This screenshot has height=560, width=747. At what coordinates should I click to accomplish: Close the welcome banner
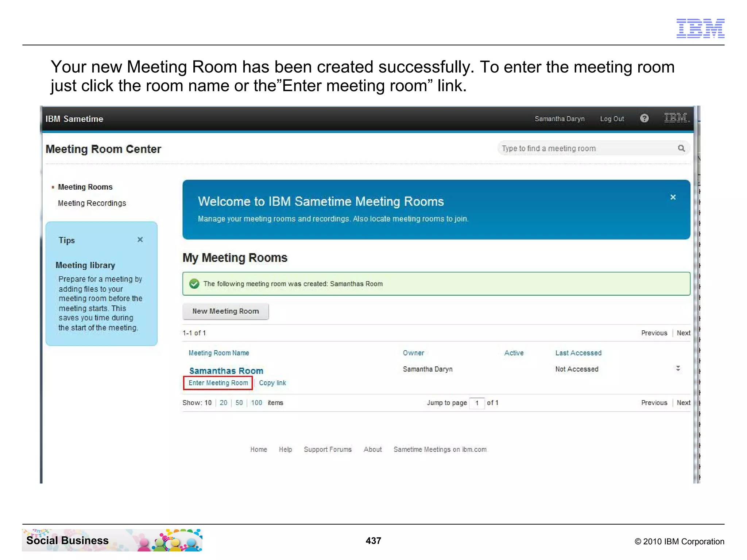click(x=673, y=197)
